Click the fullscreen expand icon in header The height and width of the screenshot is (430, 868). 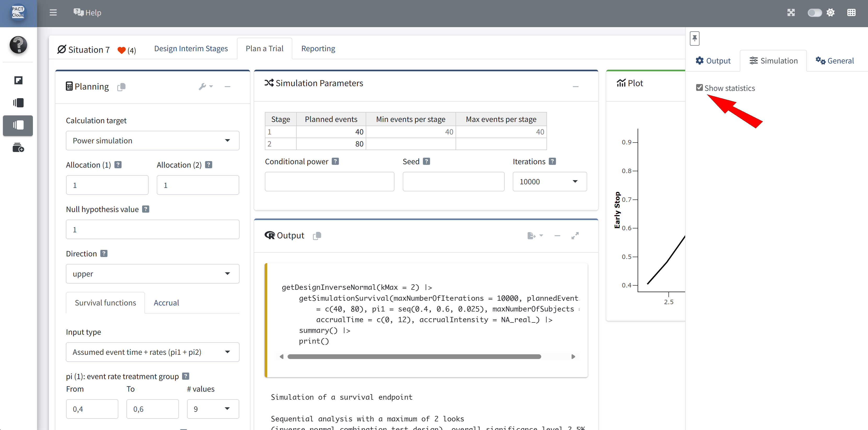click(791, 13)
